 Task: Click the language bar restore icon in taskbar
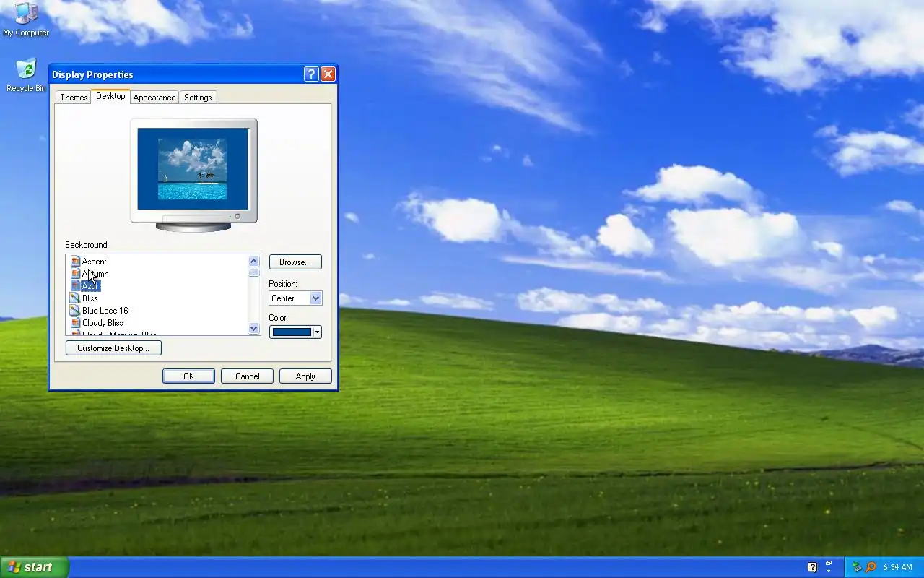[829, 564]
